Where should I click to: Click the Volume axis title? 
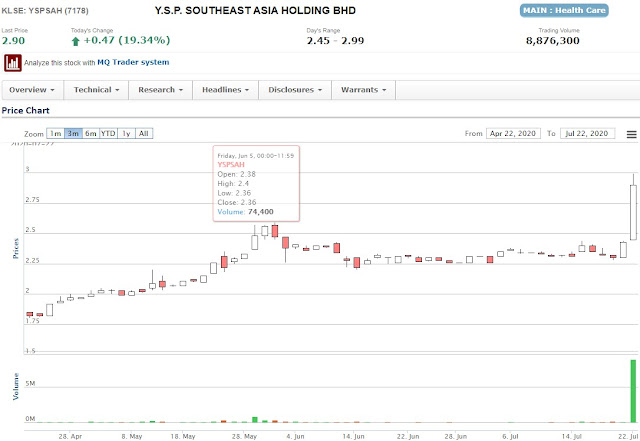click(16, 387)
